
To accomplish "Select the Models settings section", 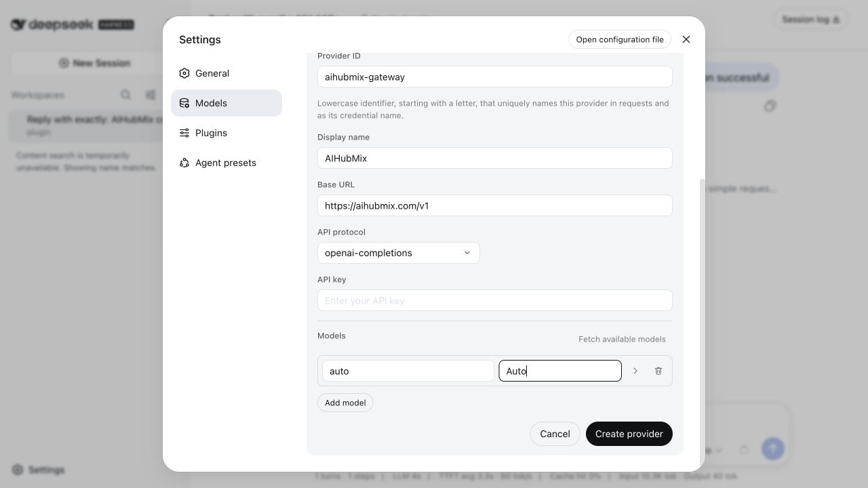I will (x=226, y=103).
